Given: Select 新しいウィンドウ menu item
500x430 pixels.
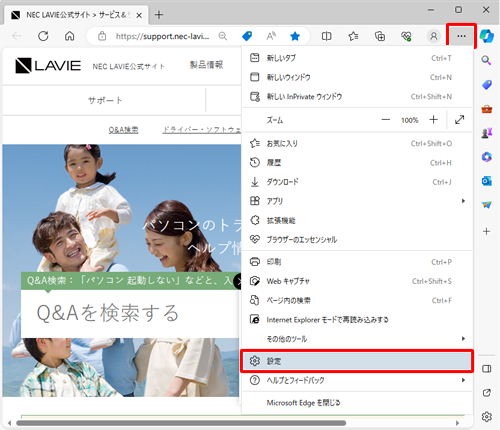Looking at the screenshot, I should (x=357, y=77).
